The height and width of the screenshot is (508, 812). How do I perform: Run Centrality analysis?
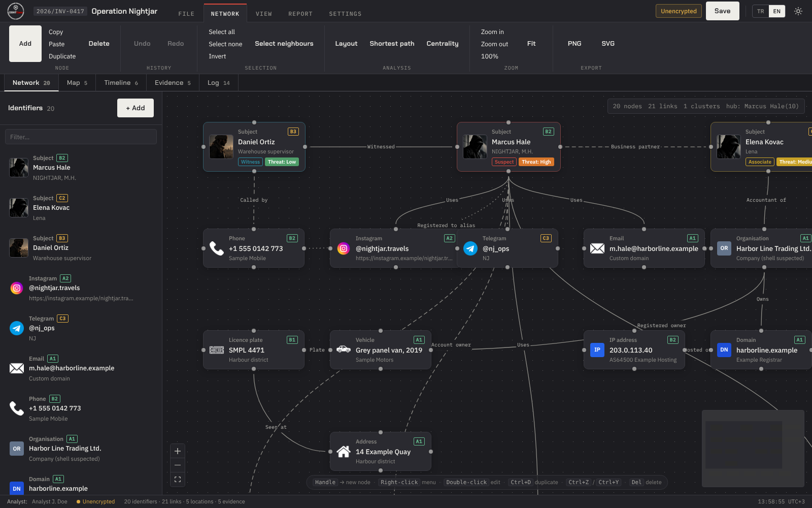pyautogui.click(x=443, y=44)
